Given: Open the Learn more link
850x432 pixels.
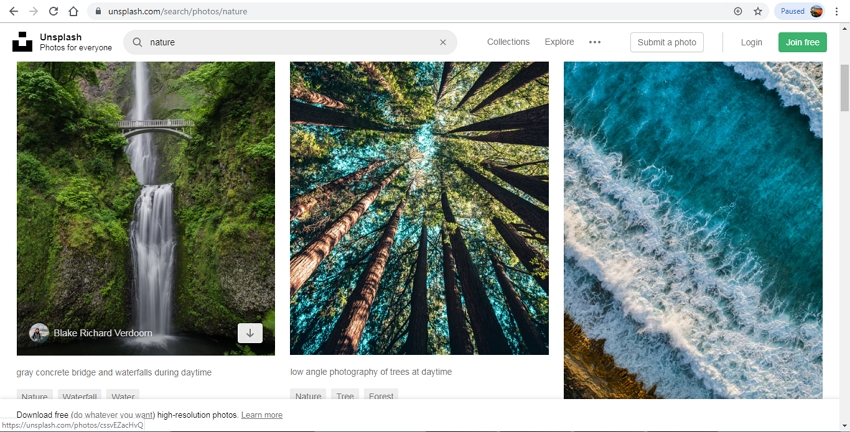Looking at the screenshot, I should [261, 415].
